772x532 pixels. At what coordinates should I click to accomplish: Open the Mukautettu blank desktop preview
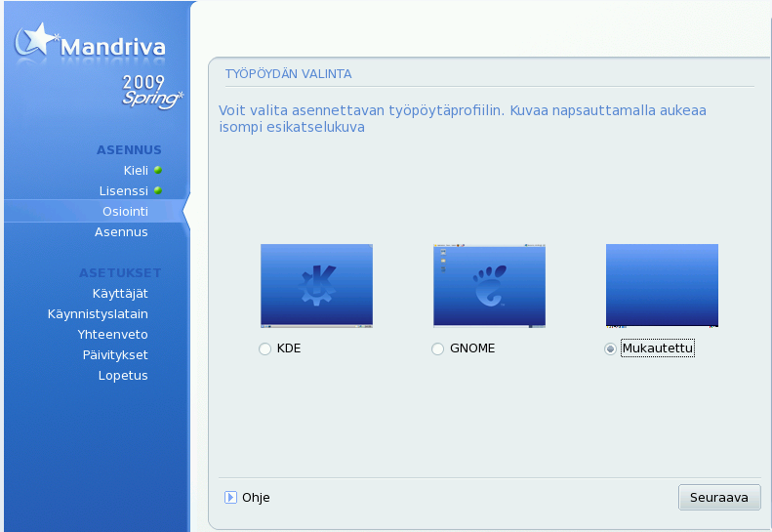[x=662, y=286]
